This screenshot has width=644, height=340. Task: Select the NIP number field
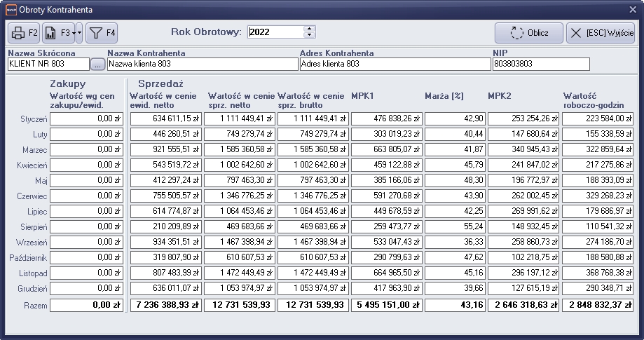540,64
